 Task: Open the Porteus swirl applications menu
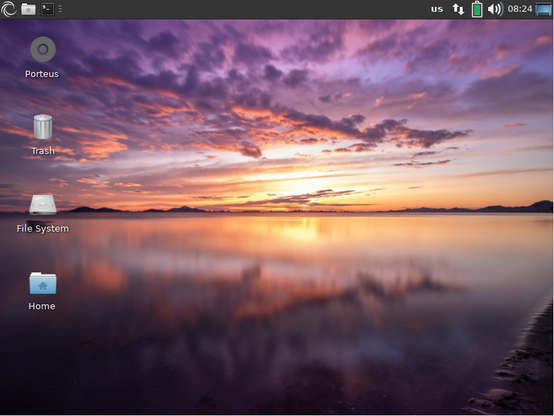pyautogui.click(x=8, y=8)
